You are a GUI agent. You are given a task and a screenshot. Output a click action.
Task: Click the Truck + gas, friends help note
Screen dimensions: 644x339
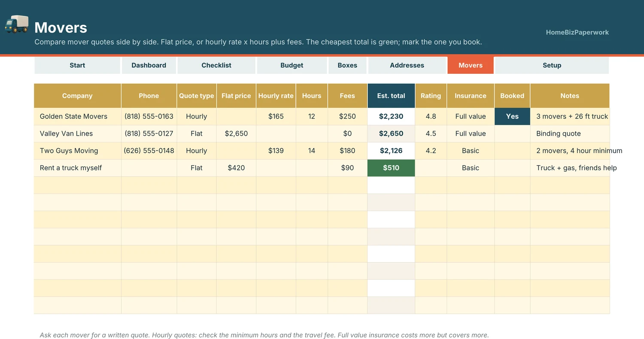[x=570, y=168]
